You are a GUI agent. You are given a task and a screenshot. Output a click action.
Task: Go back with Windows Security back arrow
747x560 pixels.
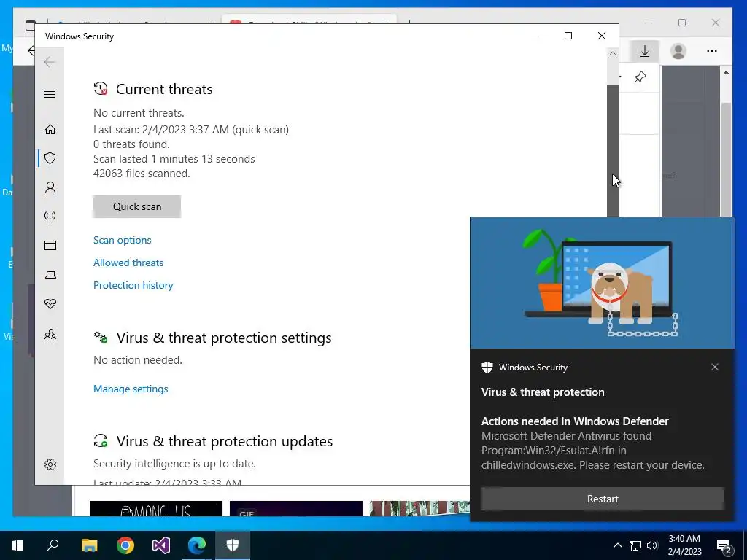(50, 62)
